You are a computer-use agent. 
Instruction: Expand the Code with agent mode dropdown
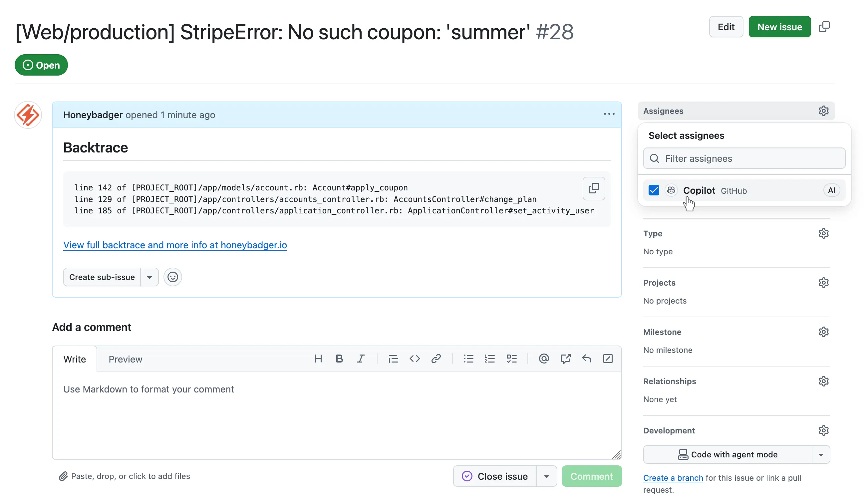click(821, 454)
